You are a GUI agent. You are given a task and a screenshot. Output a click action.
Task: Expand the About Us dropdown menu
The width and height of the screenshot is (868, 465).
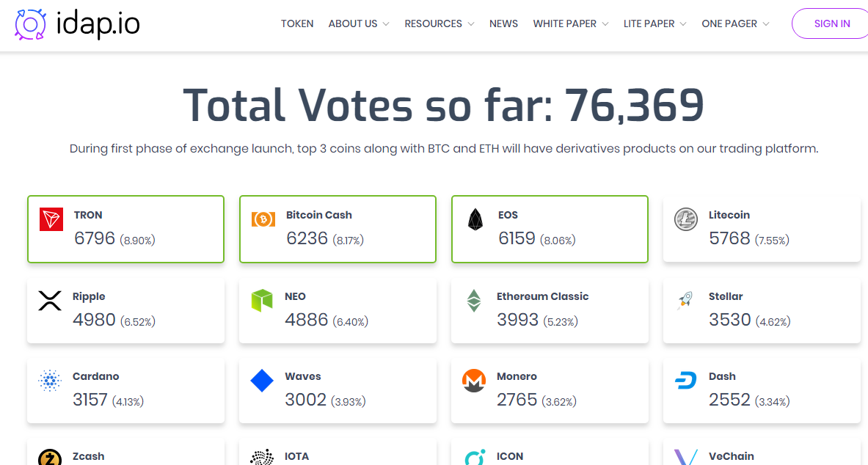click(x=359, y=23)
